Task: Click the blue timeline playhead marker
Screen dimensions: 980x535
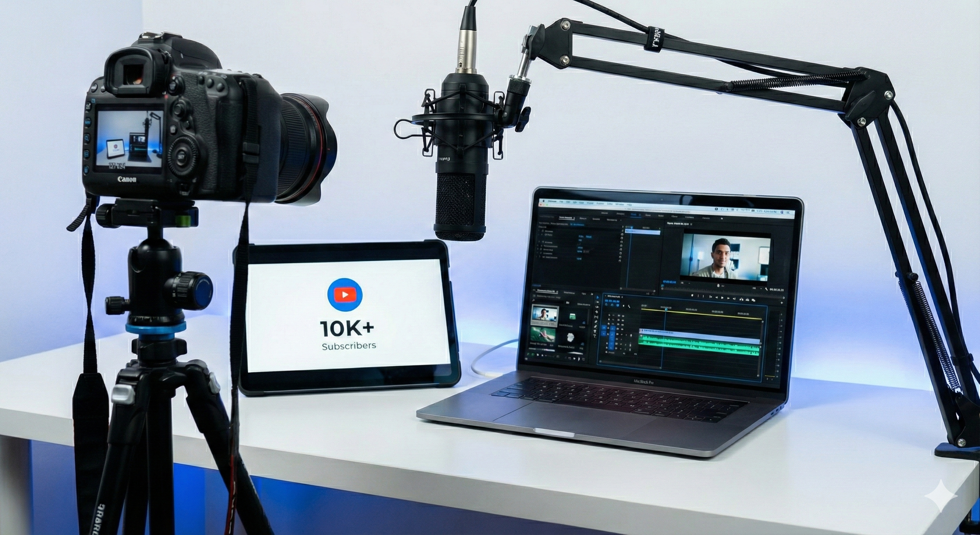Action: (x=666, y=310)
